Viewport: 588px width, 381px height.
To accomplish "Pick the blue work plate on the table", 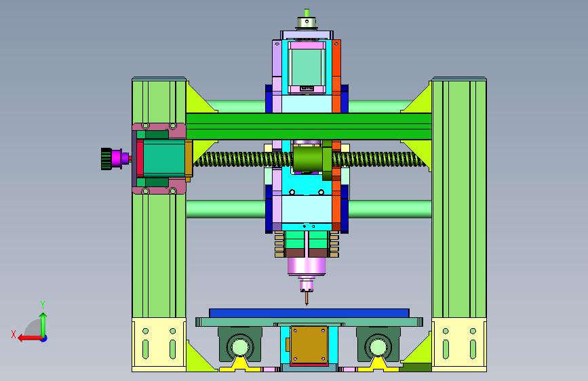I will pyautogui.click(x=309, y=313).
